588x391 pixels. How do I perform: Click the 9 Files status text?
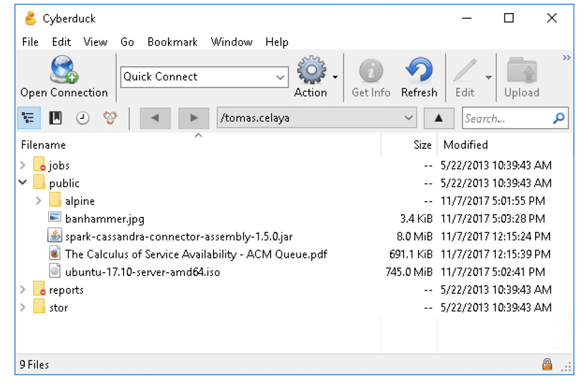(34, 364)
